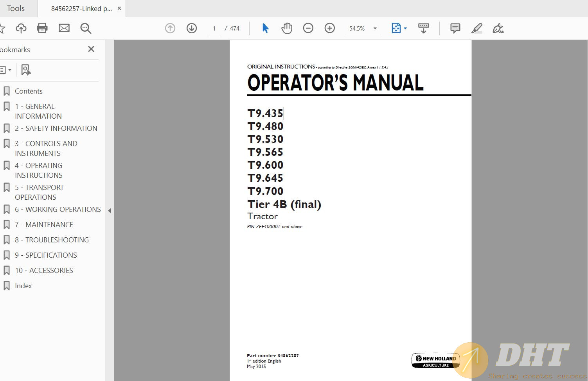Zoom out with minus icon
The width and height of the screenshot is (588, 381).
click(308, 28)
